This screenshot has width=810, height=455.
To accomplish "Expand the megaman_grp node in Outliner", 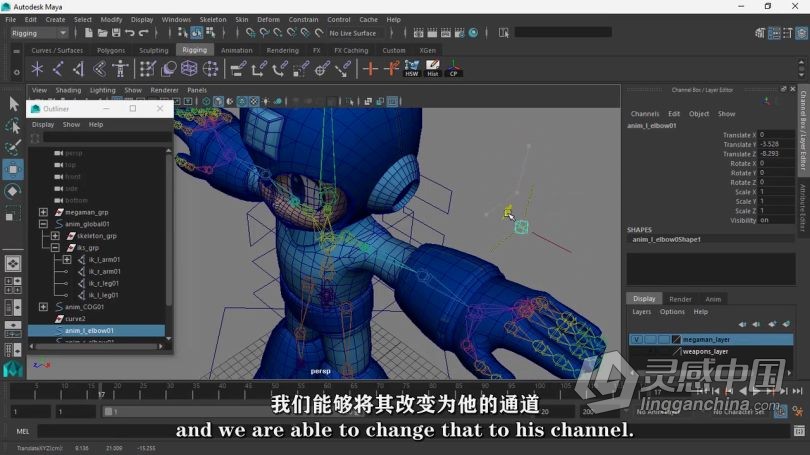I will (43, 212).
